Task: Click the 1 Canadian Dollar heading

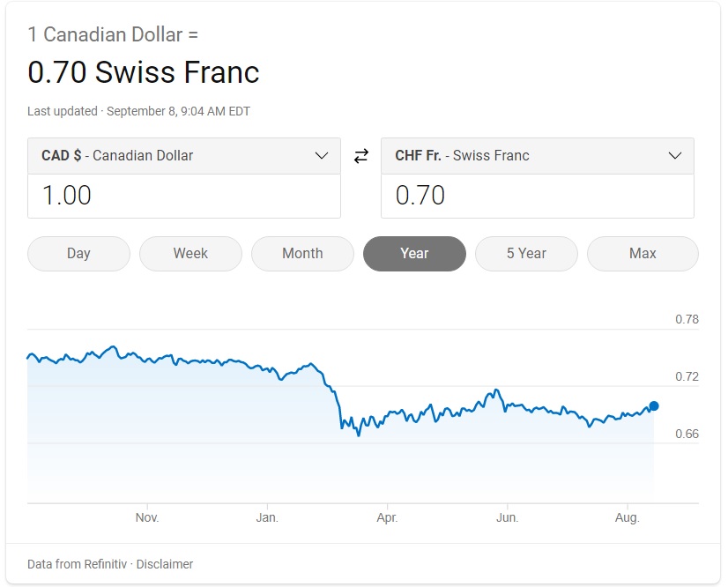Action: pos(115,34)
